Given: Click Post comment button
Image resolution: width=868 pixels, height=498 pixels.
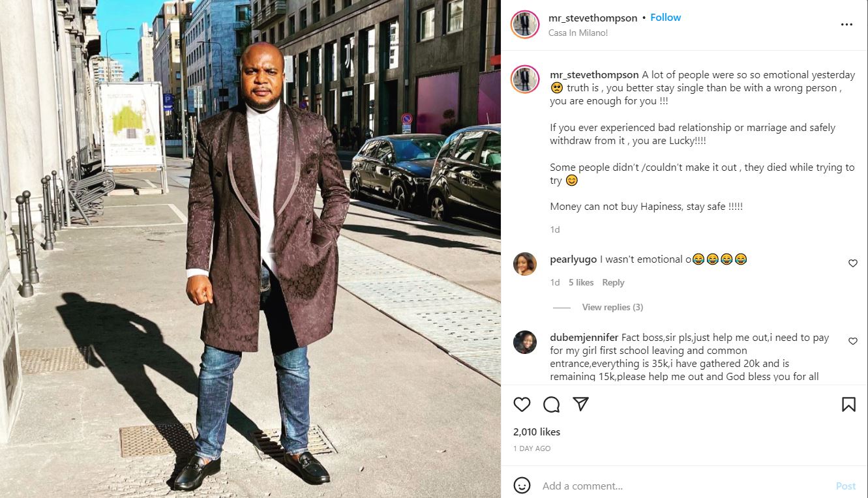Looking at the screenshot, I should (846, 486).
